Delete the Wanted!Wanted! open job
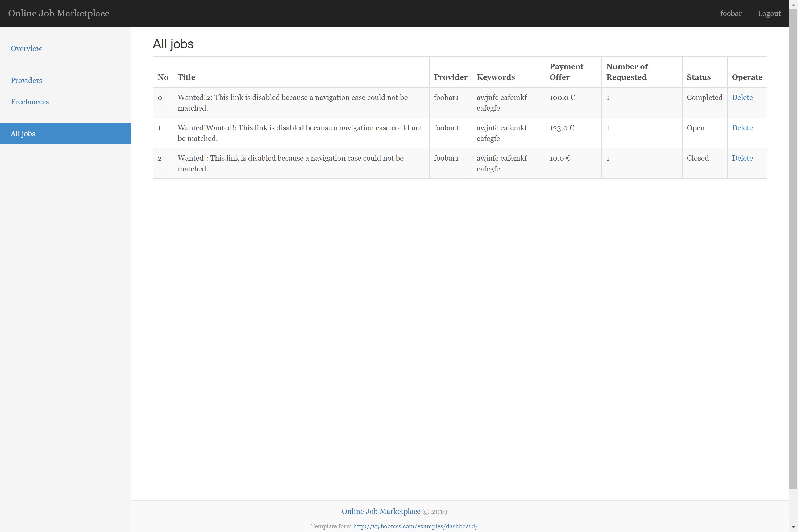This screenshot has height=532, width=798. click(x=742, y=128)
